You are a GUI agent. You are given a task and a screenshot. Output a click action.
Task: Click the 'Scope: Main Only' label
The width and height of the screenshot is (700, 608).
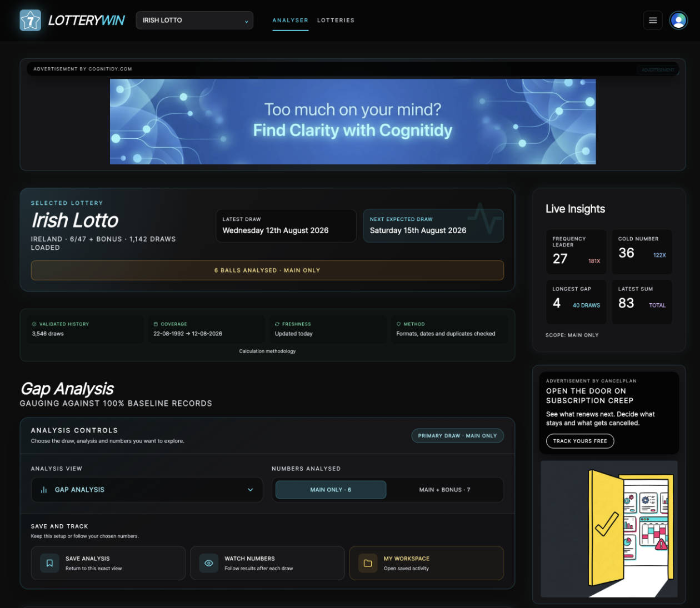coord(572,335)
